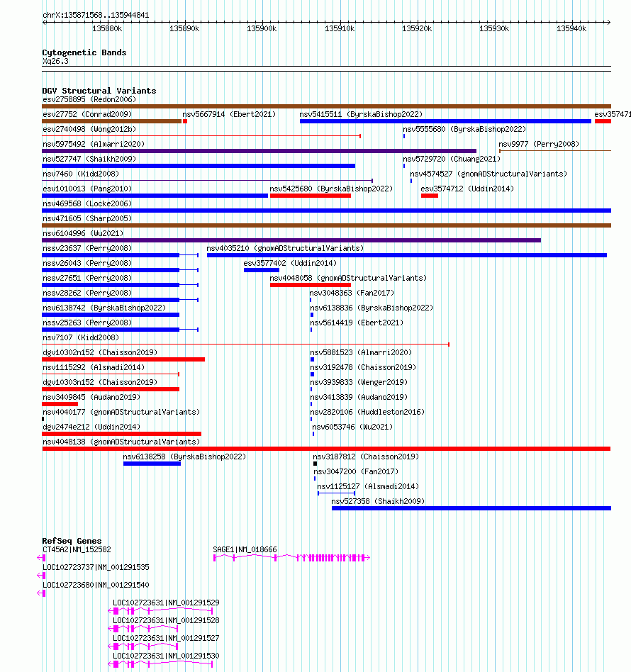Click nsv2820106 (Huddleston2016) label
This screenshot has width=631, height=672.
click(367, 413)
